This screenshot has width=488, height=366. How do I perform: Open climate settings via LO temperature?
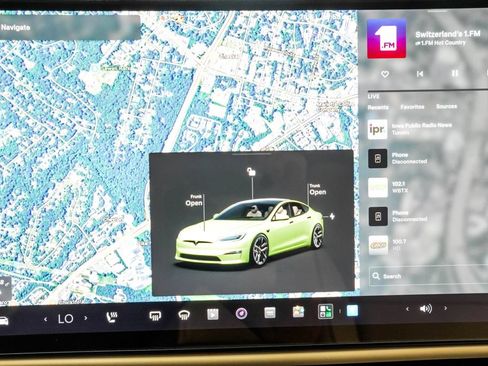65,319
